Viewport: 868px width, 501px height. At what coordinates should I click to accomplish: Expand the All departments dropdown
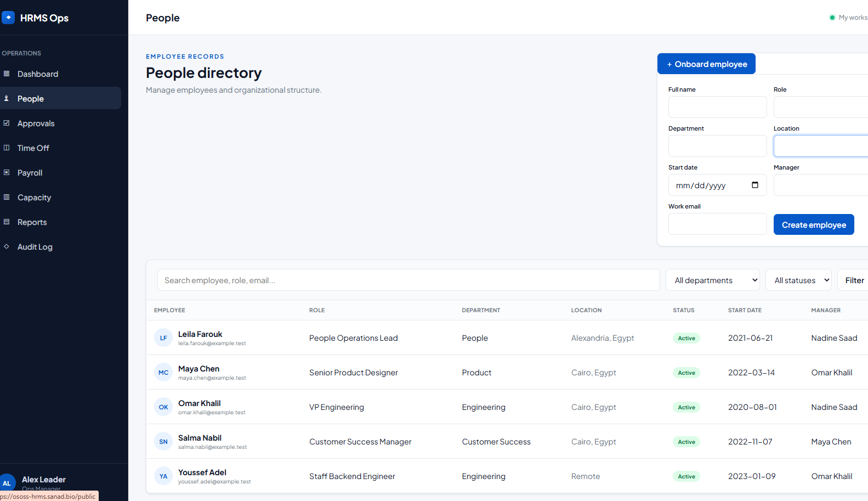coord(713,280)
